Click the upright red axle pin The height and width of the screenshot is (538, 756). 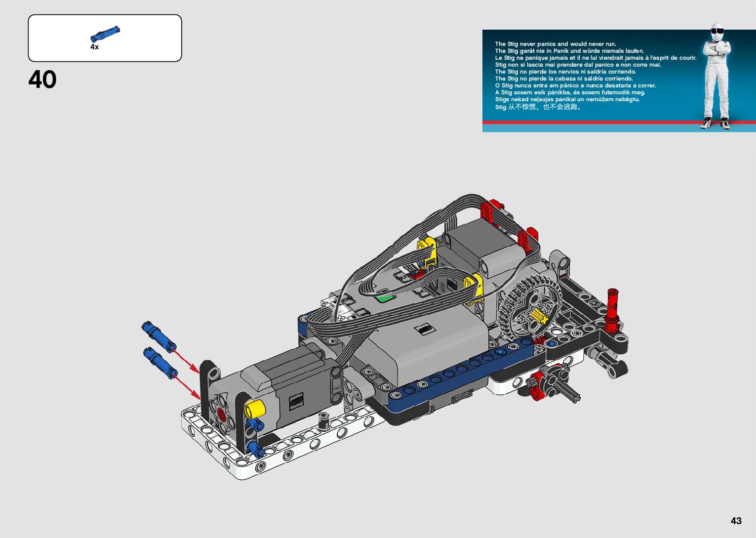pos(612,309)
